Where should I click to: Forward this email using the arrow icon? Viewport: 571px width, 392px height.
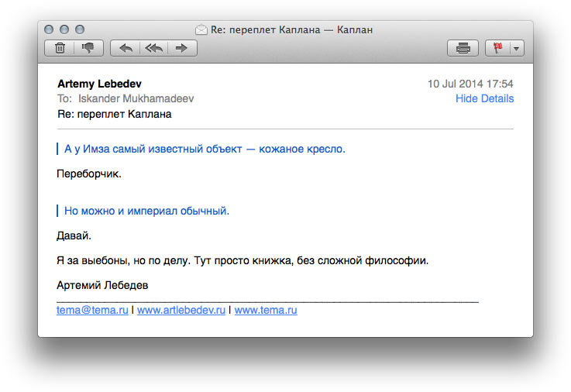tap(182, 48)
